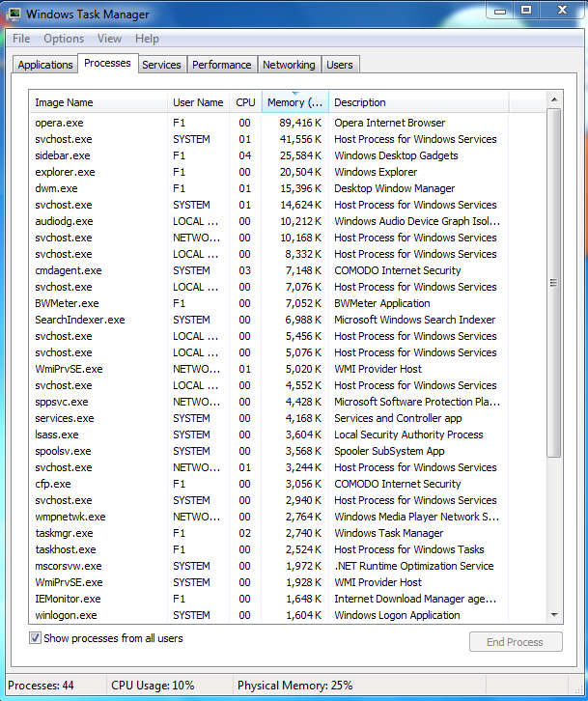Sort by Description column header
The height and width of the screenshot is (701, 588).
tap(418, 102)
